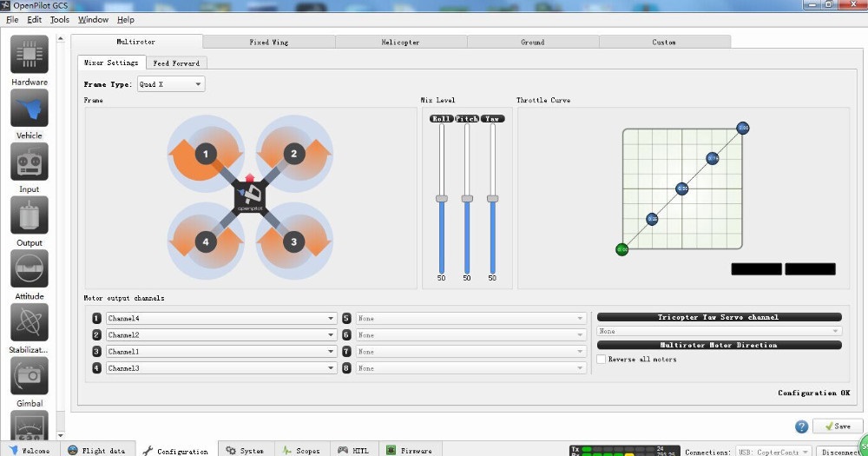The image size is (868, 456).
Task: Open the Input transmitter icon
Action: 30,162
